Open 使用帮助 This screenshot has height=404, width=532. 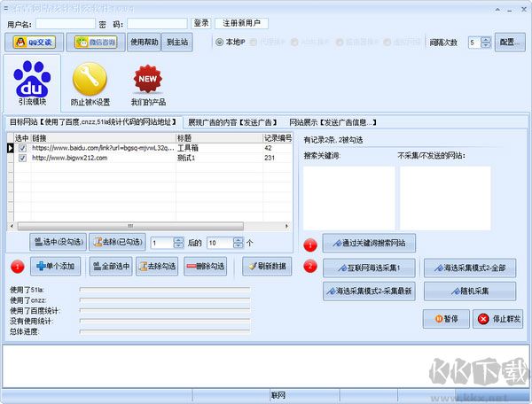click(145, 42)
